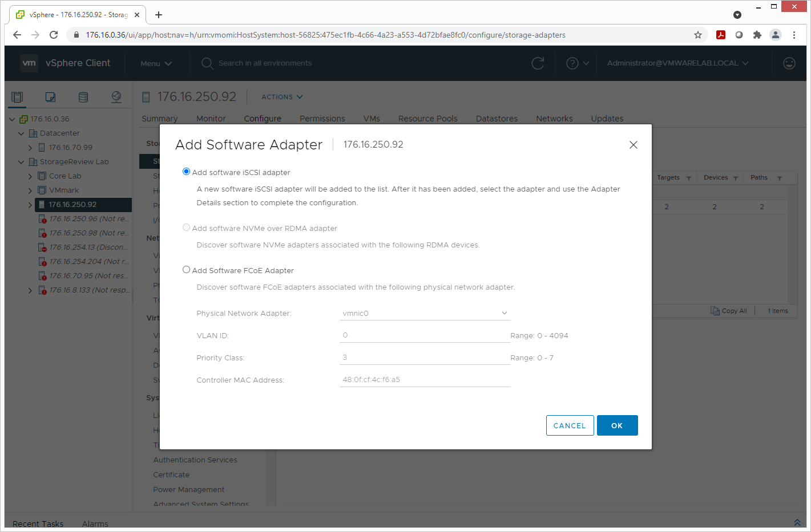Open the Recent Tasks panel
811x532 pixels.
tap(38, 524)
